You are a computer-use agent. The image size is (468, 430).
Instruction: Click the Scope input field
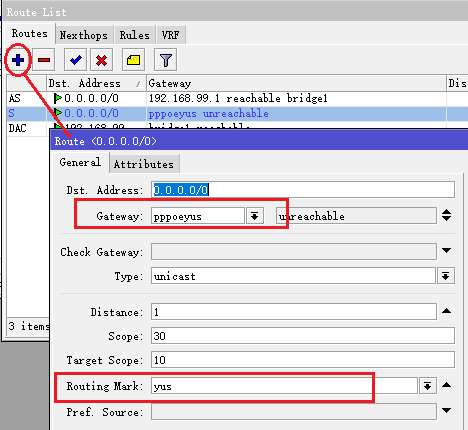pyautogui.click(x=303, y=336)
